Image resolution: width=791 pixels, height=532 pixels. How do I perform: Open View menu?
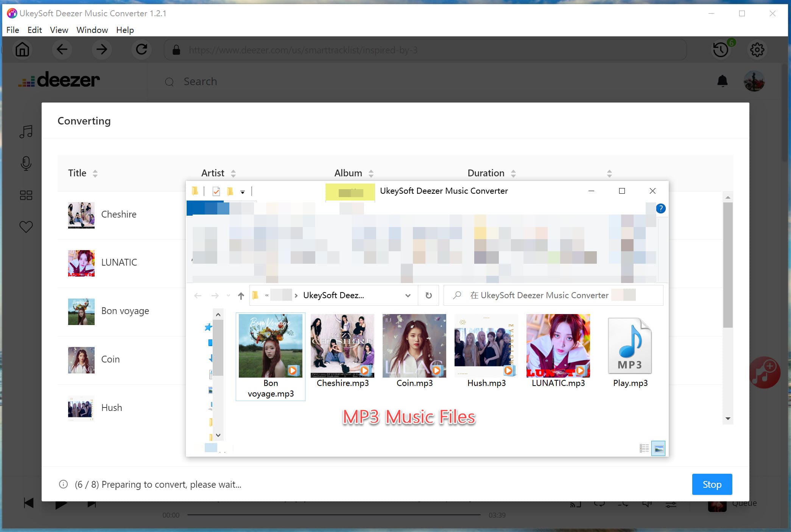coord(59,30)
